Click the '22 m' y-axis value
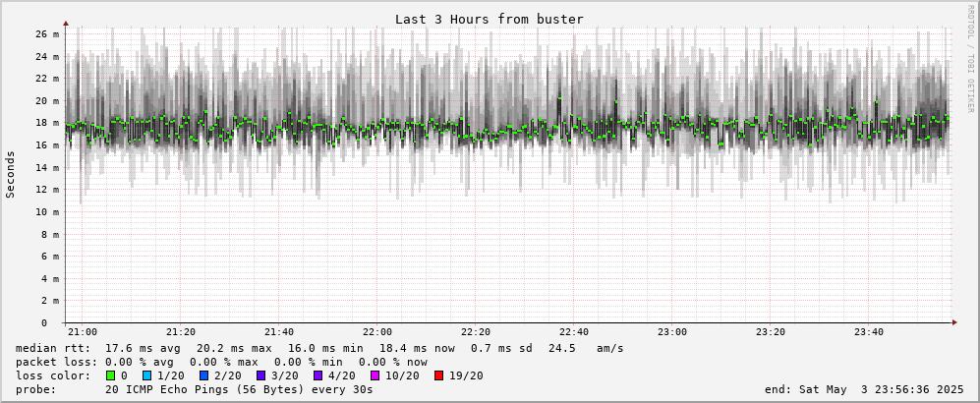 (46, 79)
